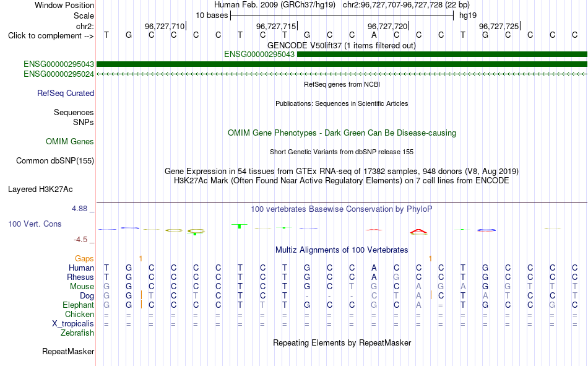Click the X_tropicalis alignment row label
Screen dimensions: 588x366
(73, 324)
